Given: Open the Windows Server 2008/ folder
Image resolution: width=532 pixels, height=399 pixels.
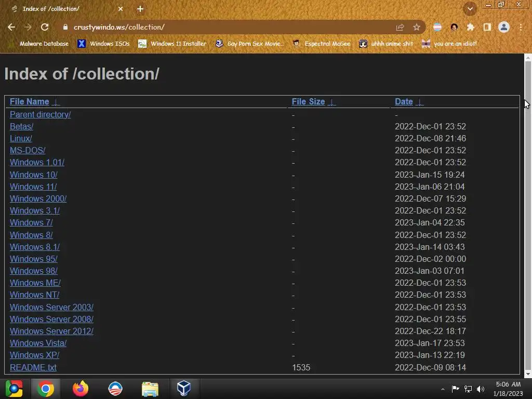Looking at the screenshot, I should pos(51,320).
